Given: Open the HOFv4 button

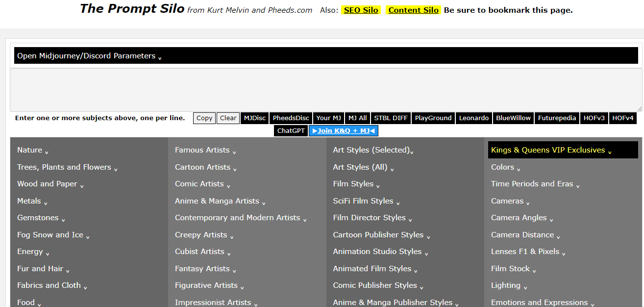Looking at the screenshot, I should [x=623, y=118].
